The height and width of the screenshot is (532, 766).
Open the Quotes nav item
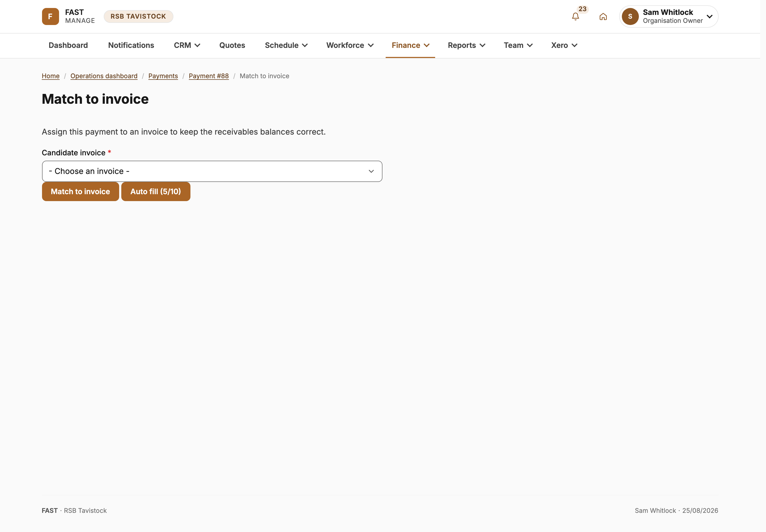click(x=232, y=45)
